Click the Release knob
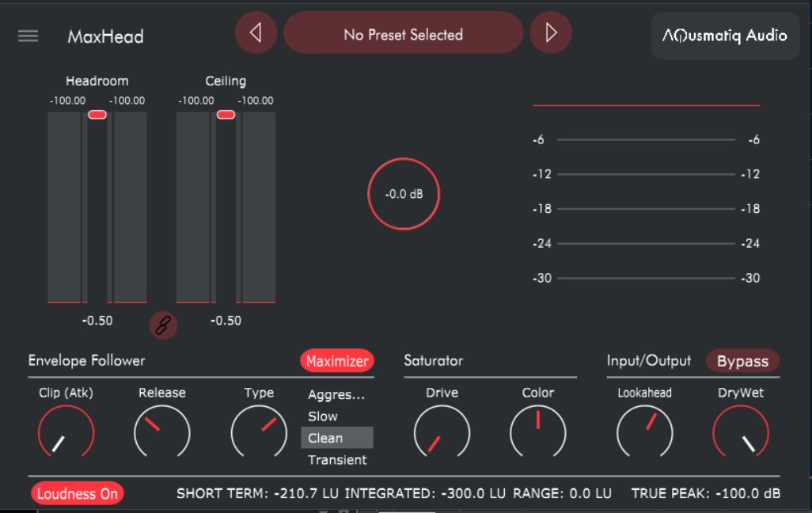This screenshot has height=513, width=812. 162,432
